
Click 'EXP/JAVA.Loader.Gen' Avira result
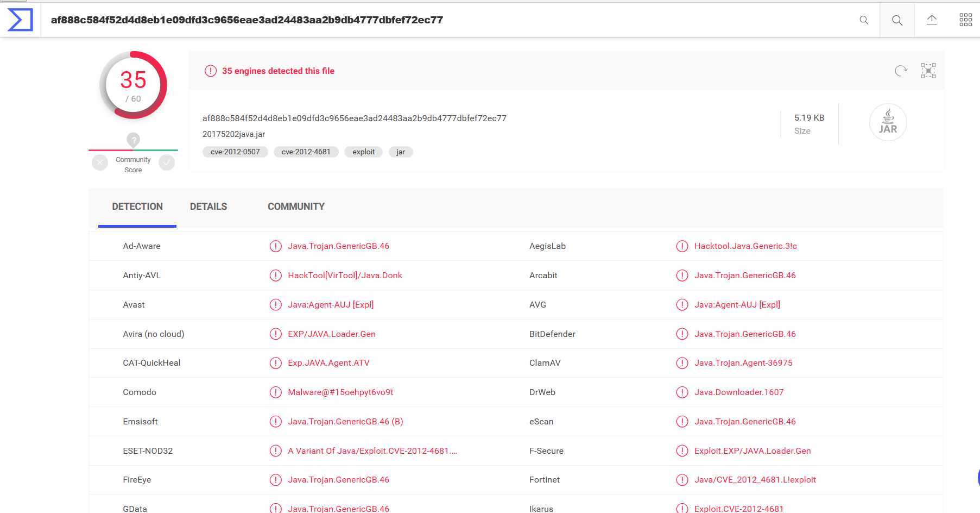332,334
